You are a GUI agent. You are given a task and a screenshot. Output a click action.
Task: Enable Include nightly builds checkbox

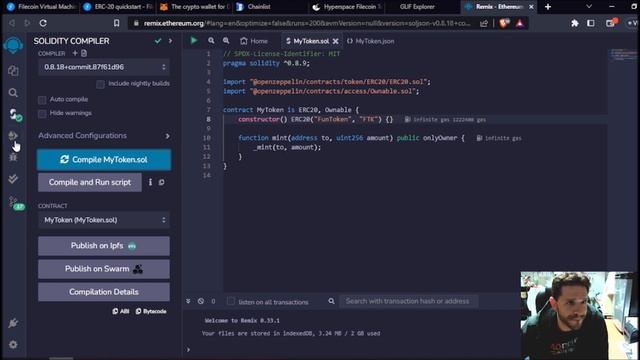pos(100,84)
